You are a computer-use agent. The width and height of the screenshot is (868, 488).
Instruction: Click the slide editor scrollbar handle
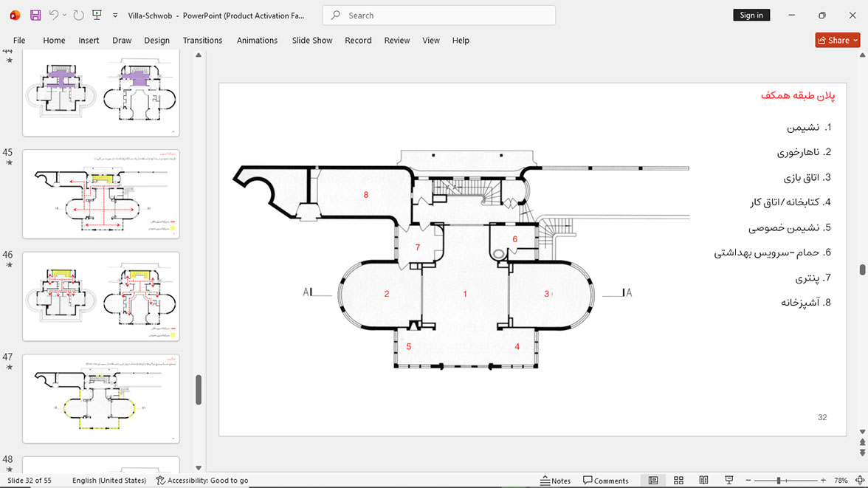(x=862, y=269)
